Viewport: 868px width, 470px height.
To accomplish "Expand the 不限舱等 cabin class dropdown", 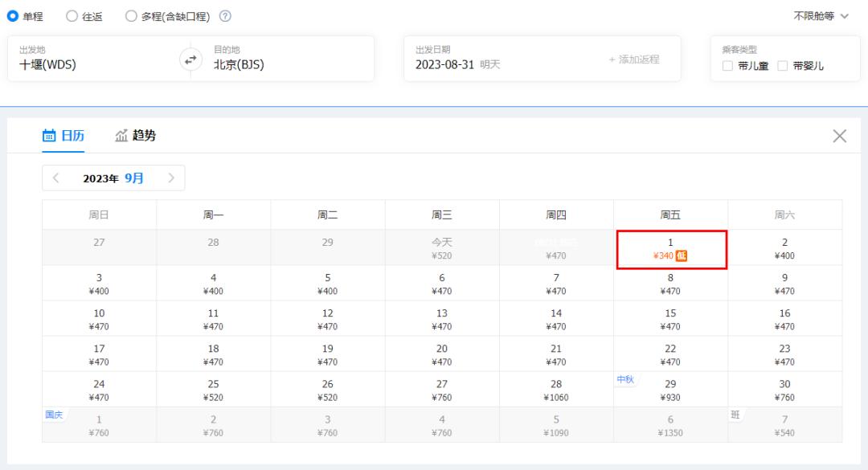I will [820, 16].
